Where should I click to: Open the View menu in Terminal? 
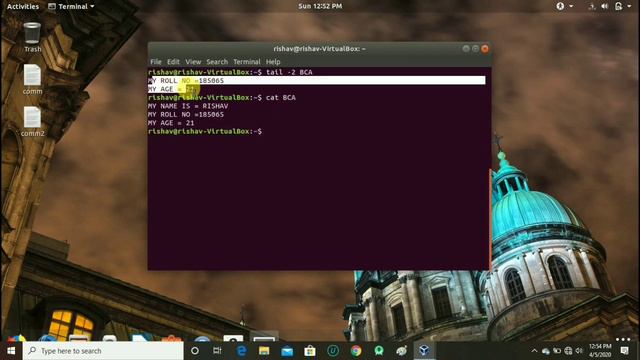[x=193, y=62]
